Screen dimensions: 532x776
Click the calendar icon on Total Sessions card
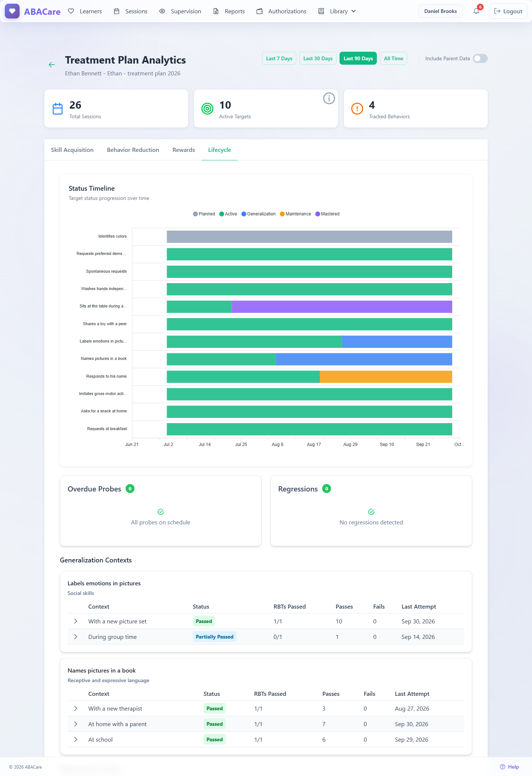(x=58, y=109)
